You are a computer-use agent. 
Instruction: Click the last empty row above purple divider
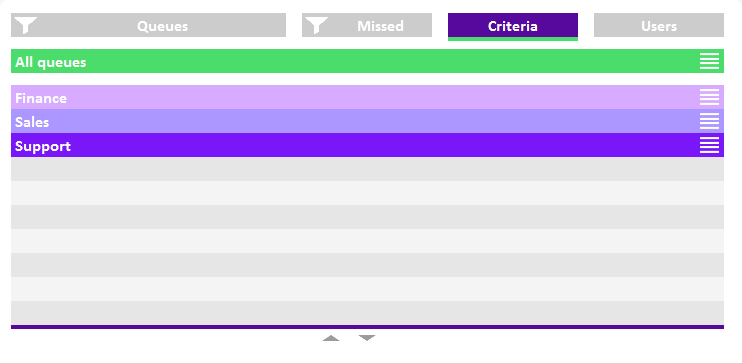point(367,313)
